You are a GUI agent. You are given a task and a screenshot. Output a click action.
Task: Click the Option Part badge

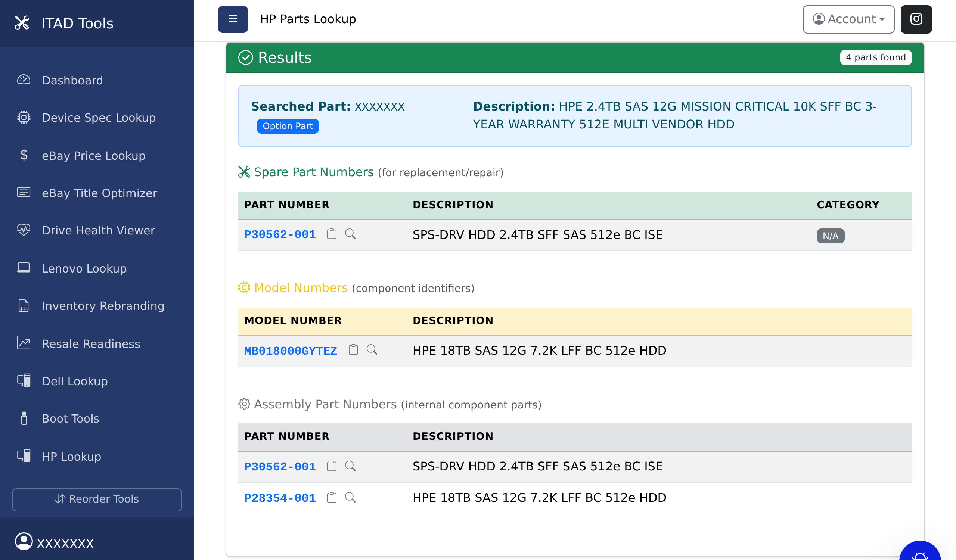click(288, 126)
